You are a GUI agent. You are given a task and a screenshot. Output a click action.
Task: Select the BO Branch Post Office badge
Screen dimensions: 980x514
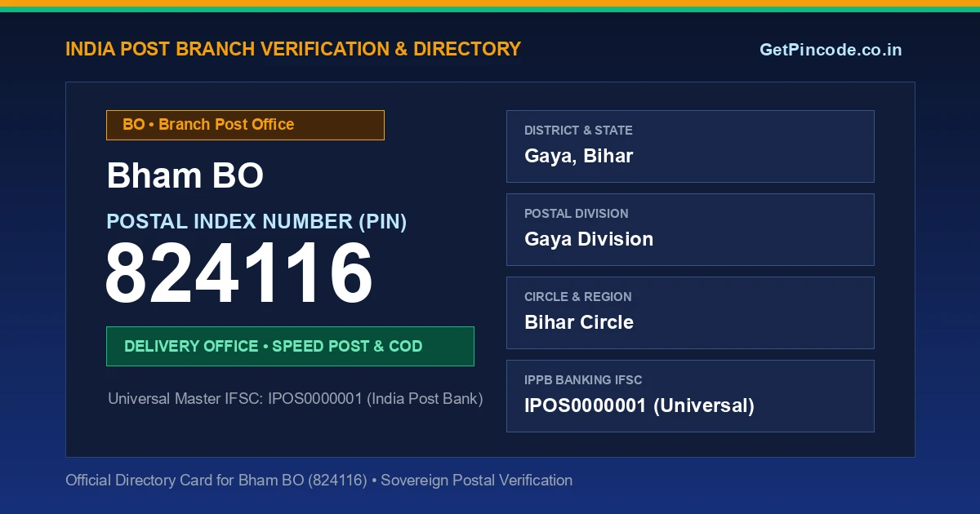click(245, 125)
